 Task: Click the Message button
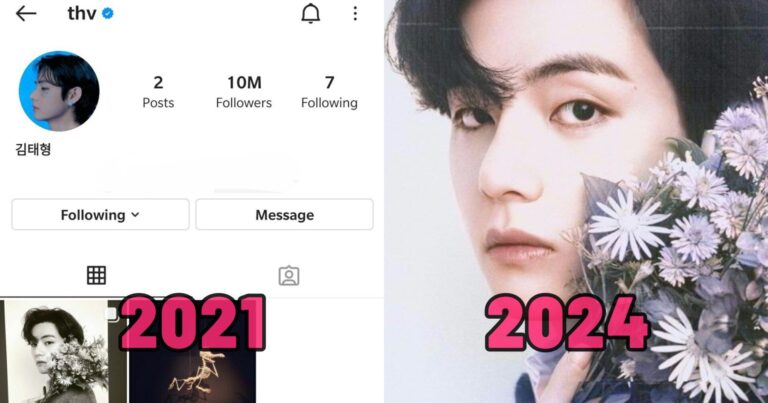tap(285, 214)
